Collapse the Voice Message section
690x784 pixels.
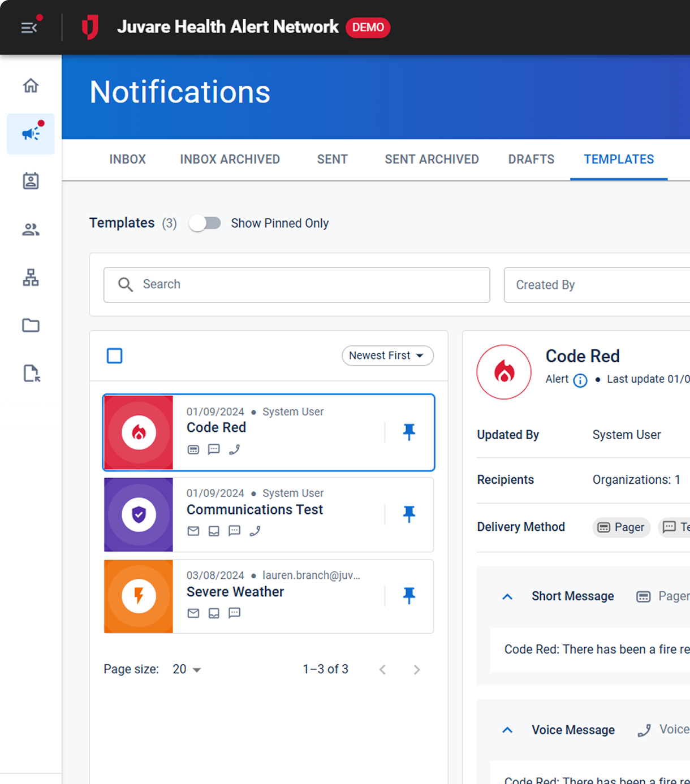click(x=507, y=730)
